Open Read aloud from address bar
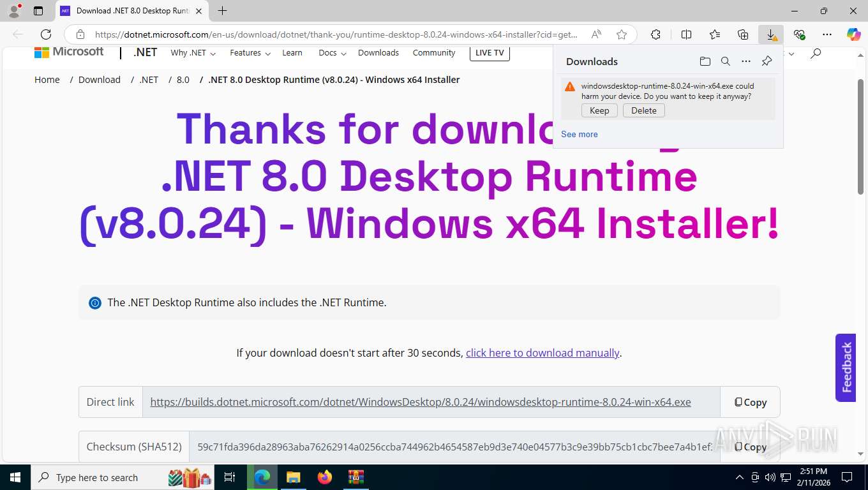Screen dimensions: 868x490 (x=596, y=34)
